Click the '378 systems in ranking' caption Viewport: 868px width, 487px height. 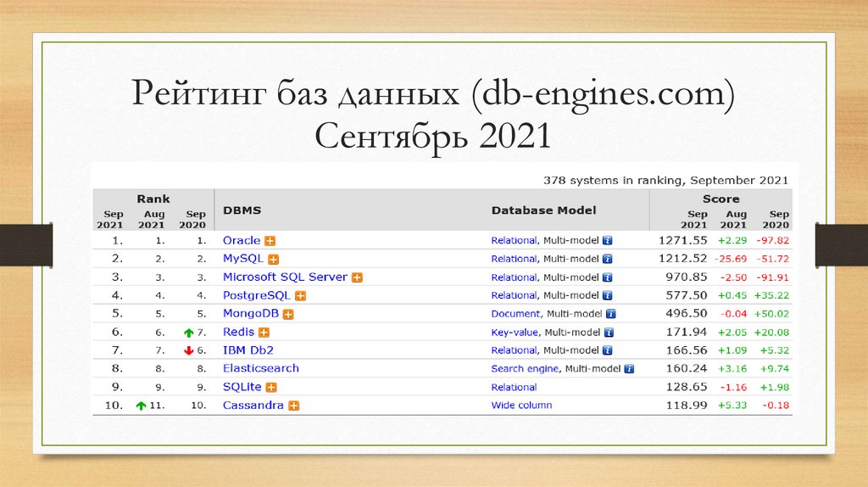pos(665,181)
